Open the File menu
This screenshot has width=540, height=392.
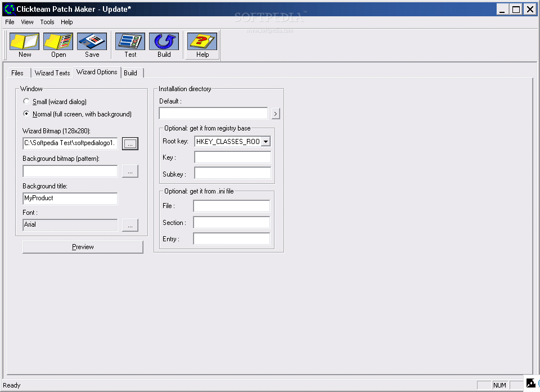(x=10, y=22)
